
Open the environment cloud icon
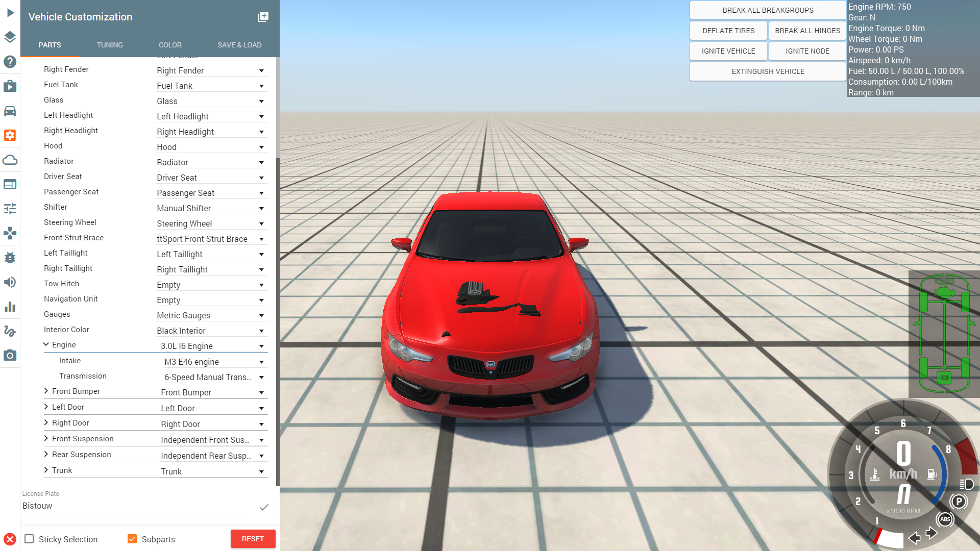[10, 160]
